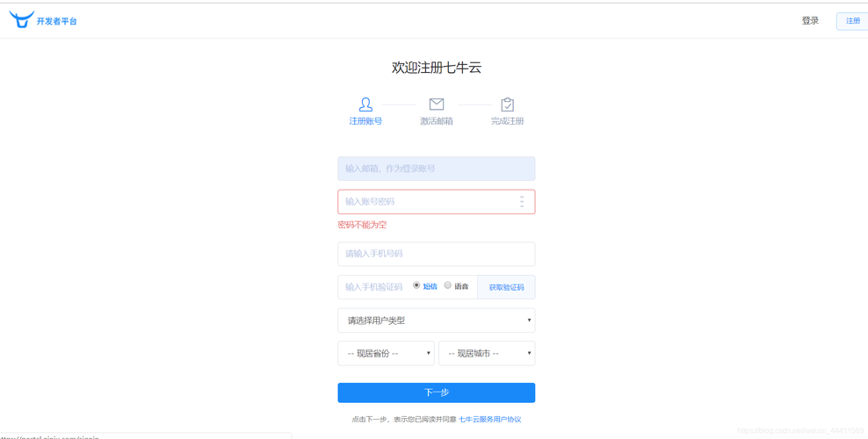Click the 密码不能为空 error message

[x=362, y=225]
